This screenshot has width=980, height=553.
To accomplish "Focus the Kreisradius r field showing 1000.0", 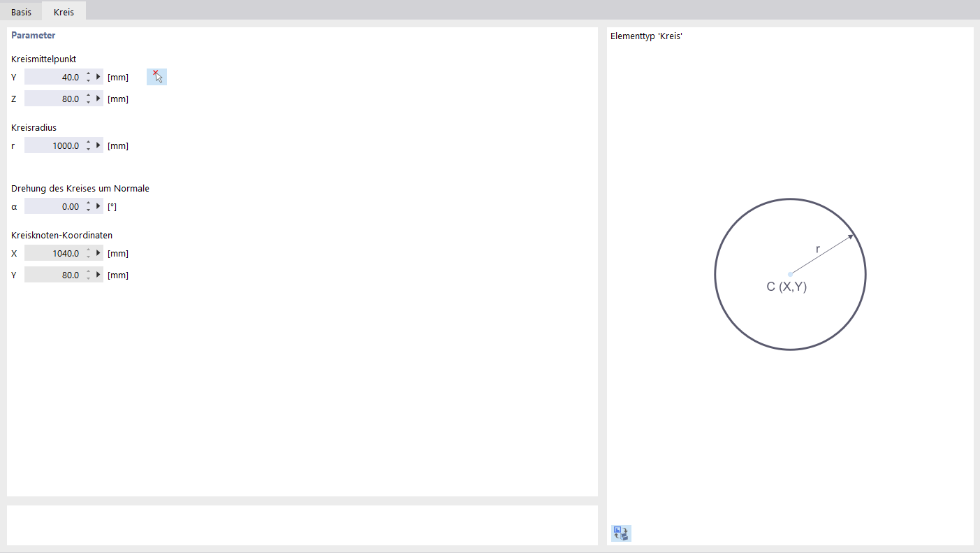I will coord(53,145).
